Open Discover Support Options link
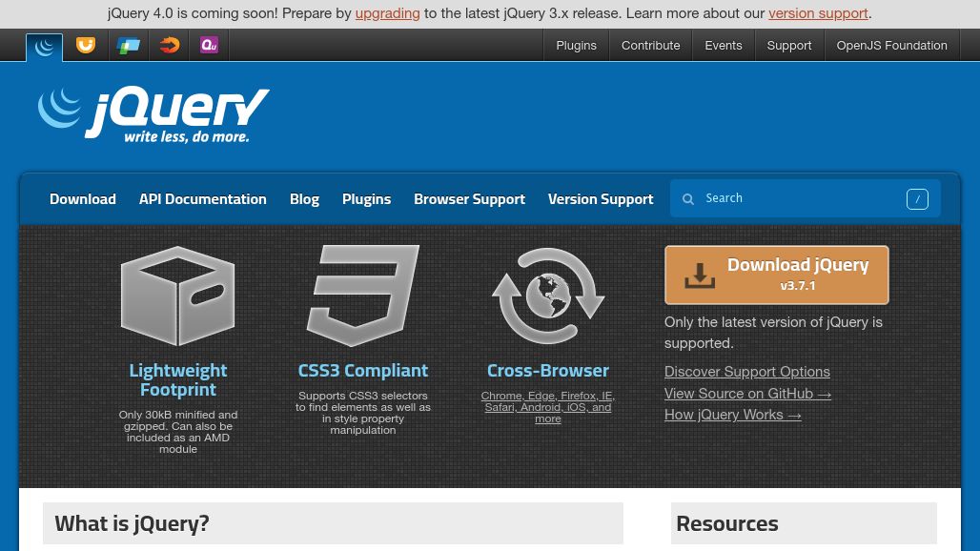This screenshot has height=551, width=980. (x=746, y=372)
